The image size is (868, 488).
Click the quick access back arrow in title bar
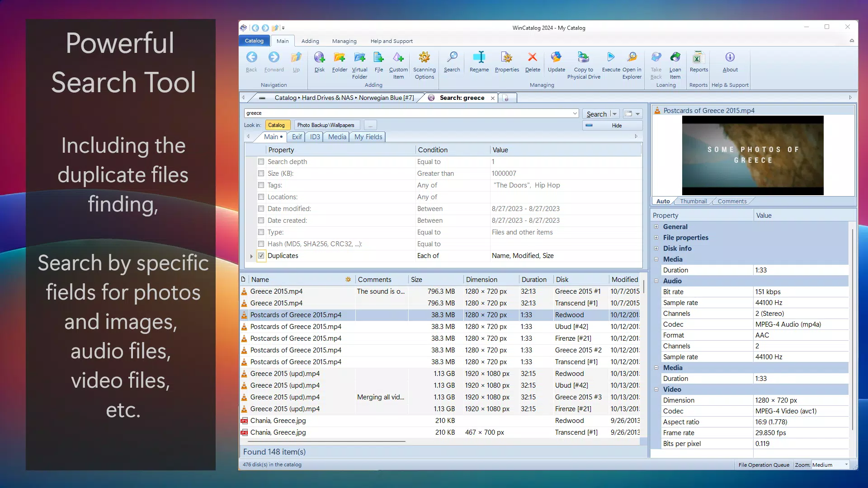tap(255, 28)
